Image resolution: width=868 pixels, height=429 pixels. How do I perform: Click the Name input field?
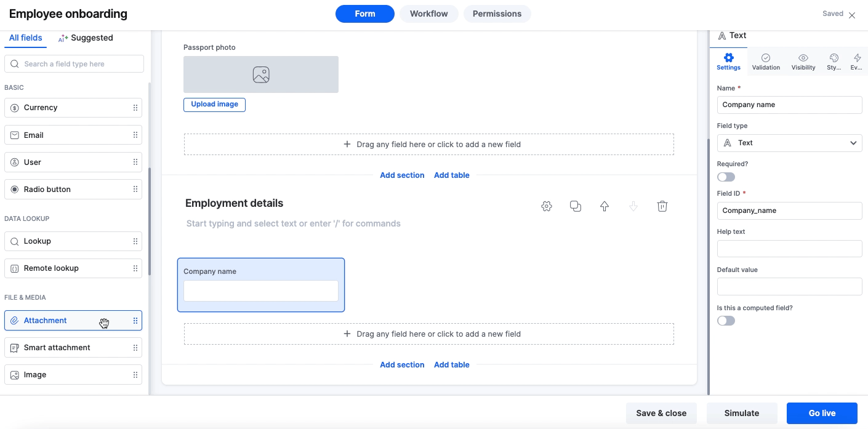(789, 105)
